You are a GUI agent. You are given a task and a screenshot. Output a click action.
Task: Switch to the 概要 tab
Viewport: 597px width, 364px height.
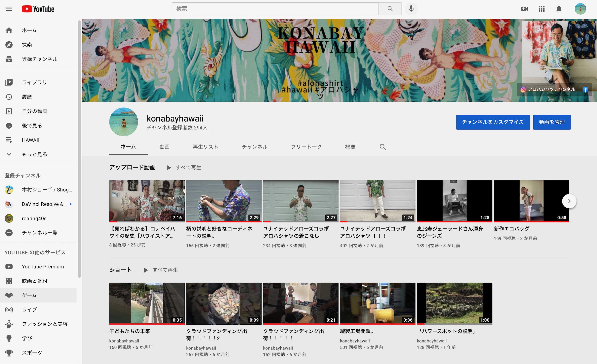click(x=350, y=147)
